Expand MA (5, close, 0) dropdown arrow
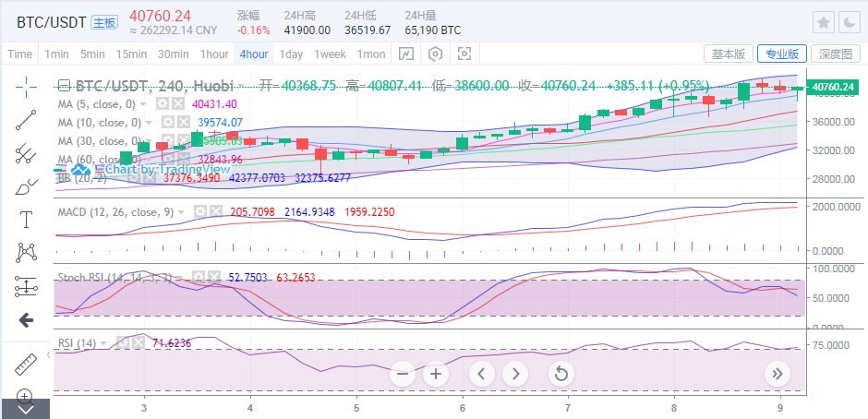 coord(143,104)
